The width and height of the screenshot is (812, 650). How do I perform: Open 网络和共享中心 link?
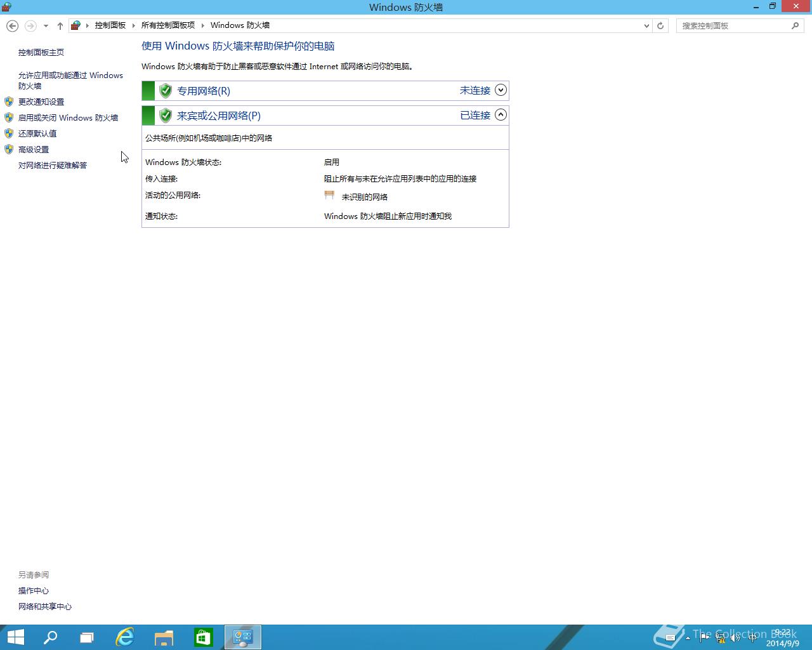(x=45, y=606)
